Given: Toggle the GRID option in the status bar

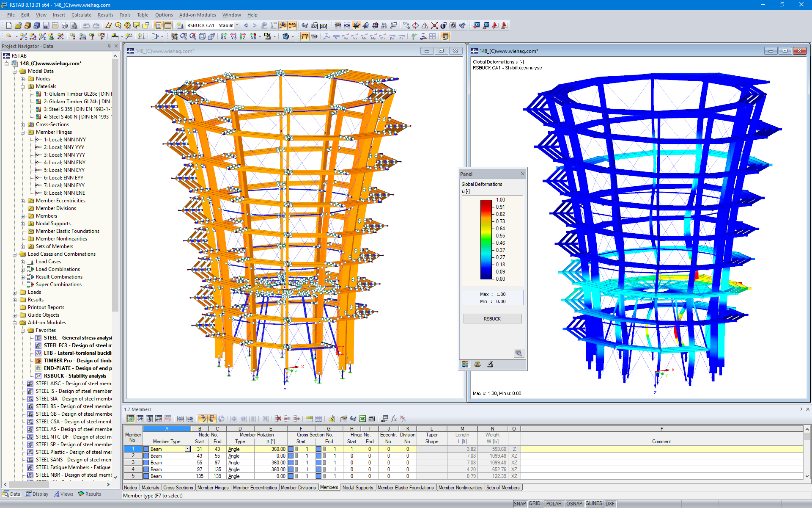Looking at the screenshot, I should pyautogui.click(x=535, y=503).
